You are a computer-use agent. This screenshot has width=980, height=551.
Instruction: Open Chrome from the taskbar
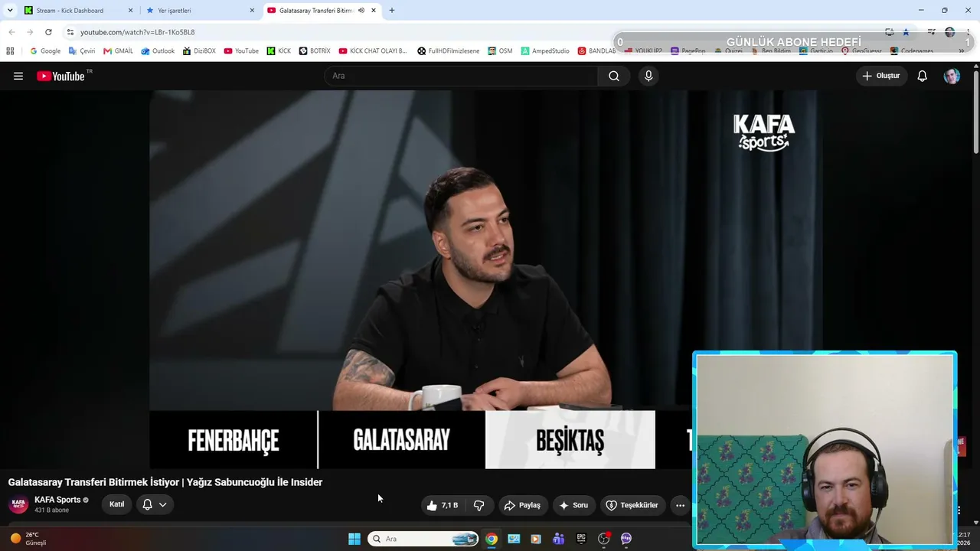click(x=492, y=539)
